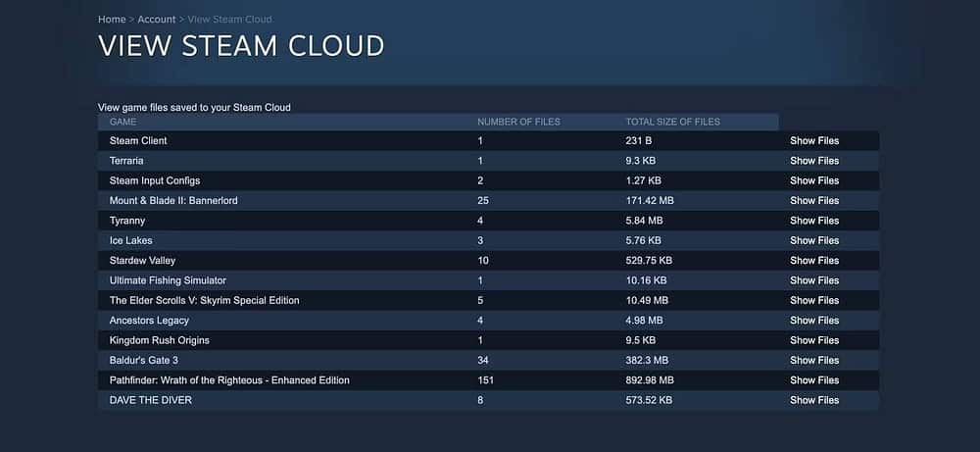Show Files for Terraria

tap(814, 161)
